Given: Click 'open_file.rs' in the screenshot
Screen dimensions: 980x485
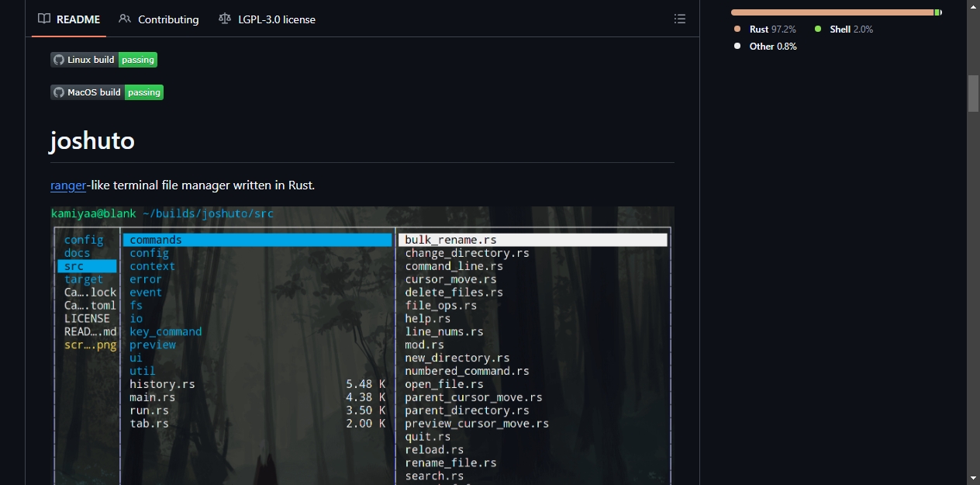Looking at the screenshot, I should pos(443,384).
